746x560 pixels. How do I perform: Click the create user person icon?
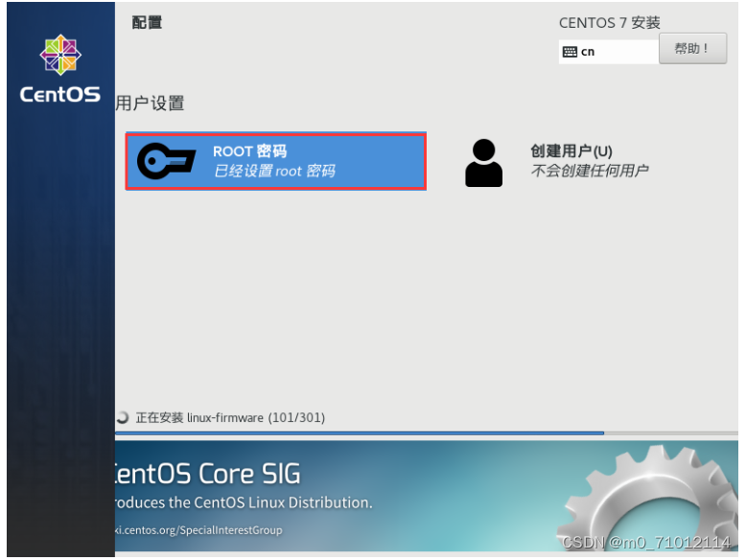tap(483, 163)
